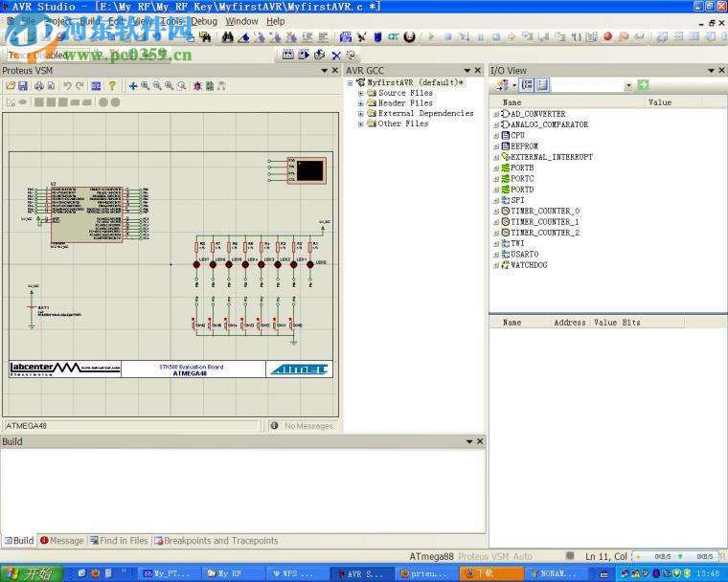Open the I/O View filter combo dropdown
Viewport: 728px width, 582px height.
(628, 85)
